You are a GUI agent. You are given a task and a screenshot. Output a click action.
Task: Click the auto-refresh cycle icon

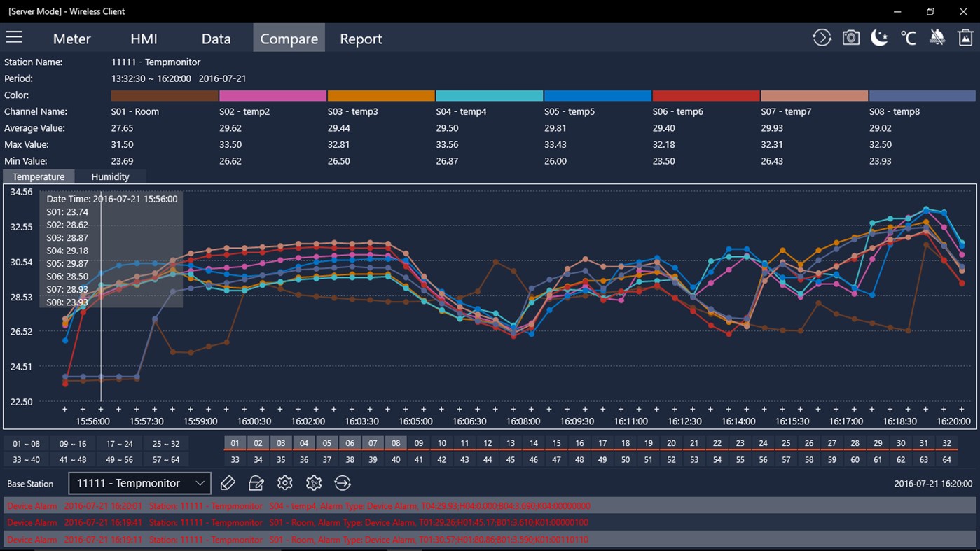[822, 38]
